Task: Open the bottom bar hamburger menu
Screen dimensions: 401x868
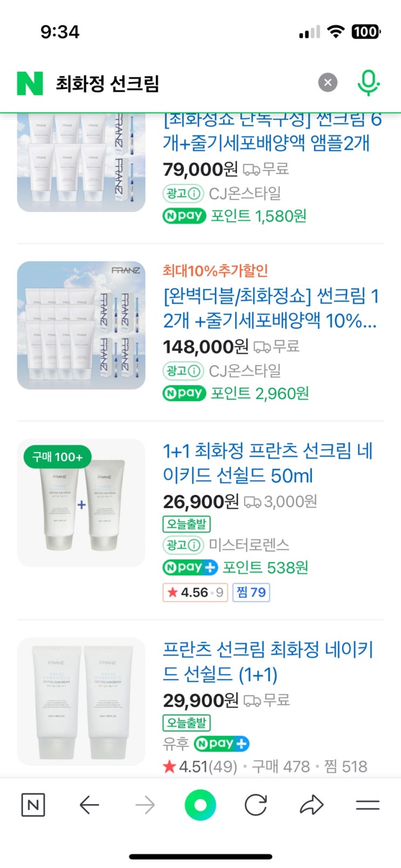Action: (x=368, y=805)
